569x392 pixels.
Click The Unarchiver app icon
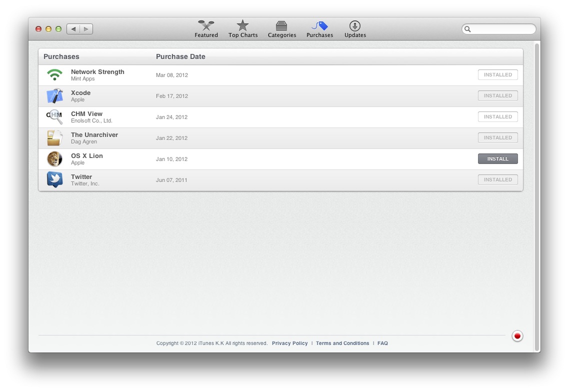[55, 138]
